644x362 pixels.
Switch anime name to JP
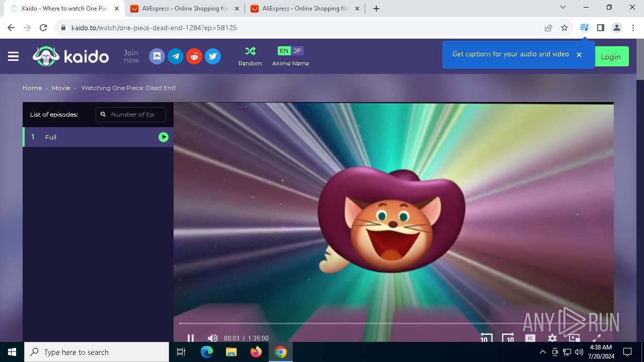pyautogui.click(x=297, y=51)
